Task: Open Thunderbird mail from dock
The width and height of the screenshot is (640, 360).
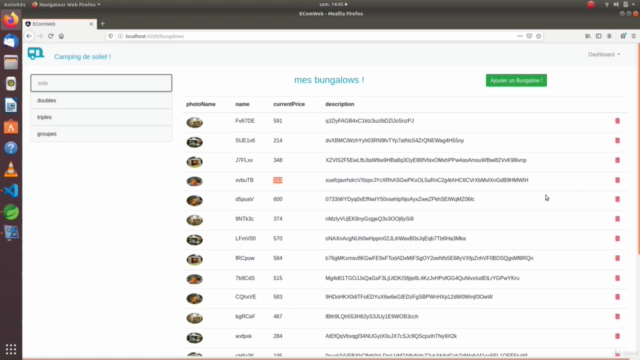Action: [x=11, y=41]
